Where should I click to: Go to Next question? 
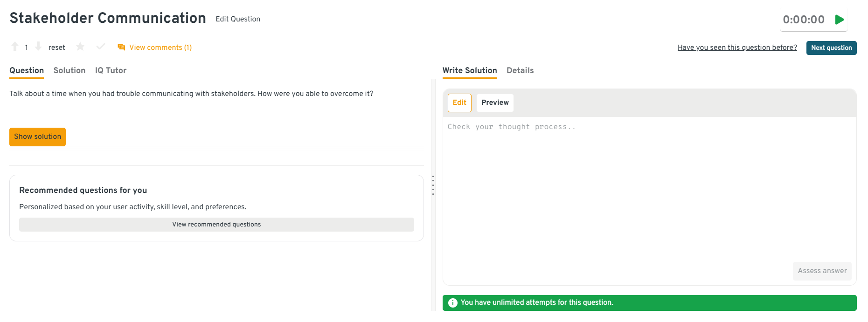(831, 48)
